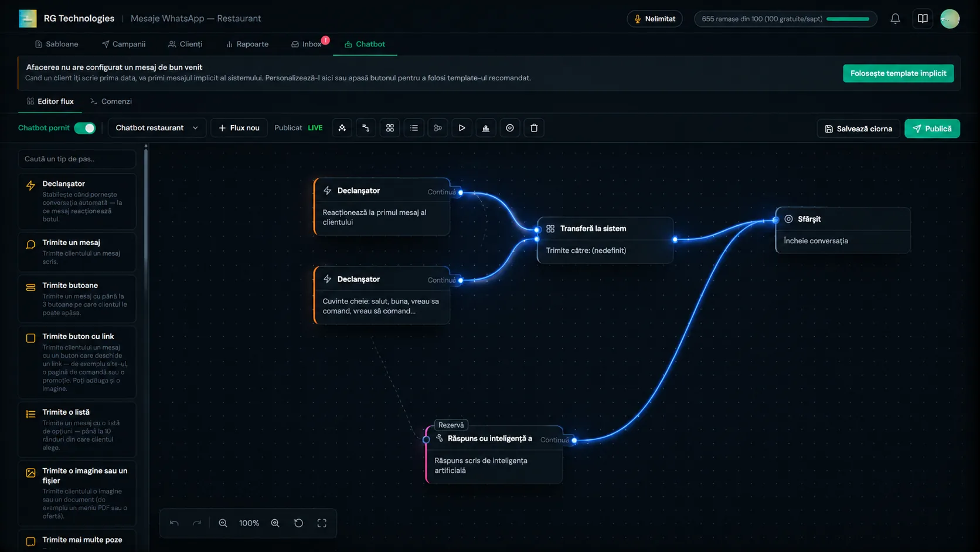The width and height of the screenshot is (980, 552).
Task: Click the 100% zoom level indicator
Action: [249, 523]
